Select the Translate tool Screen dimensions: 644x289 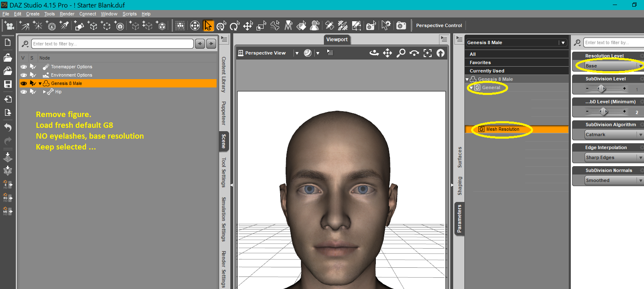click(248, 26)
